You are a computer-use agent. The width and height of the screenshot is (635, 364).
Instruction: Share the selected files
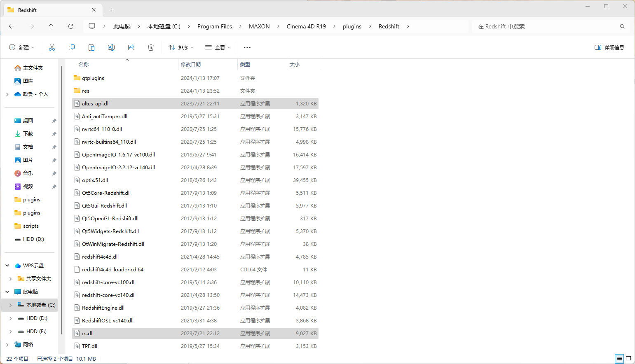[x=131, y=47]
